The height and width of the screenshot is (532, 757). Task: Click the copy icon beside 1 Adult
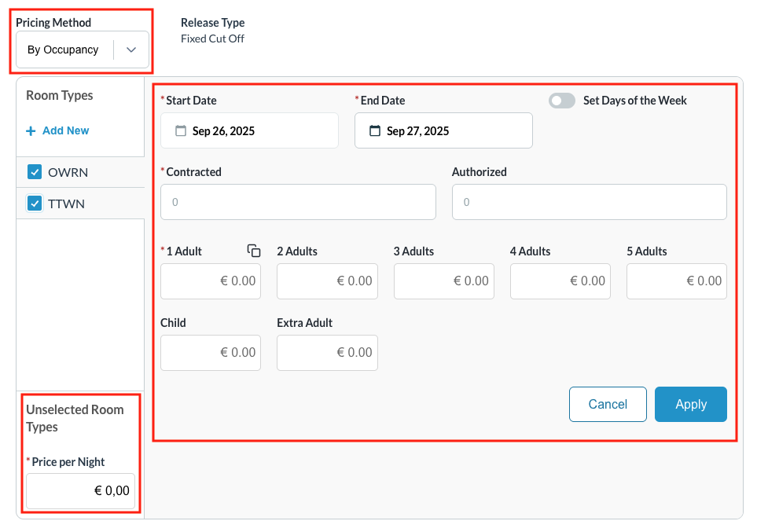point(254,251)
